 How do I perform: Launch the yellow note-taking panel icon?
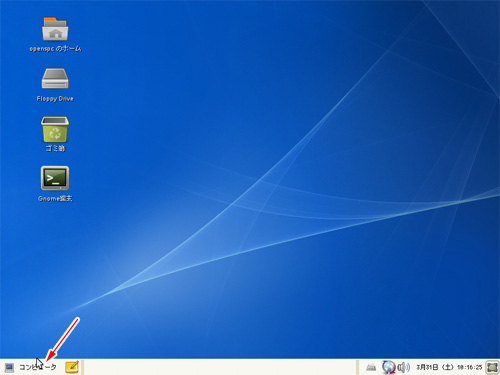coord(72,367)
